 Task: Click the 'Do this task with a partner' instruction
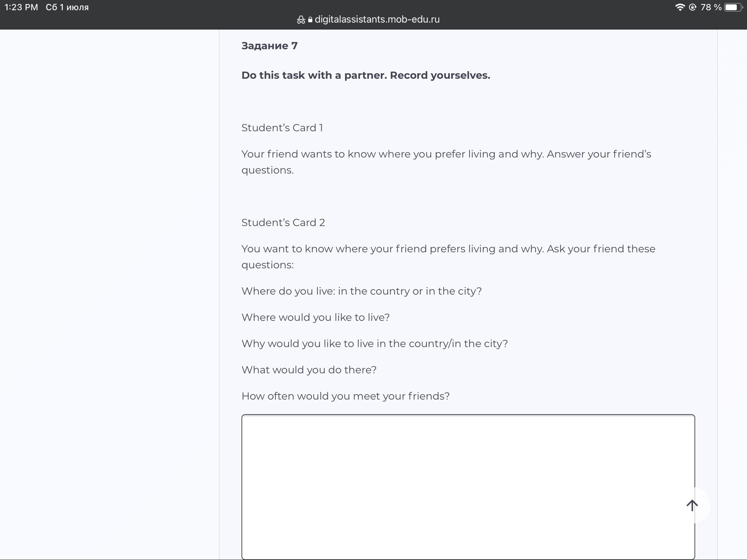click(x=365, y=75)
